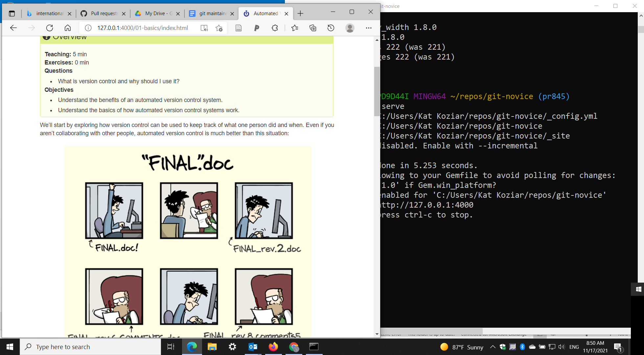644x355 pixels.
Task: Open the puzzle-shaped extension icon
Action: tap(275, 28)
